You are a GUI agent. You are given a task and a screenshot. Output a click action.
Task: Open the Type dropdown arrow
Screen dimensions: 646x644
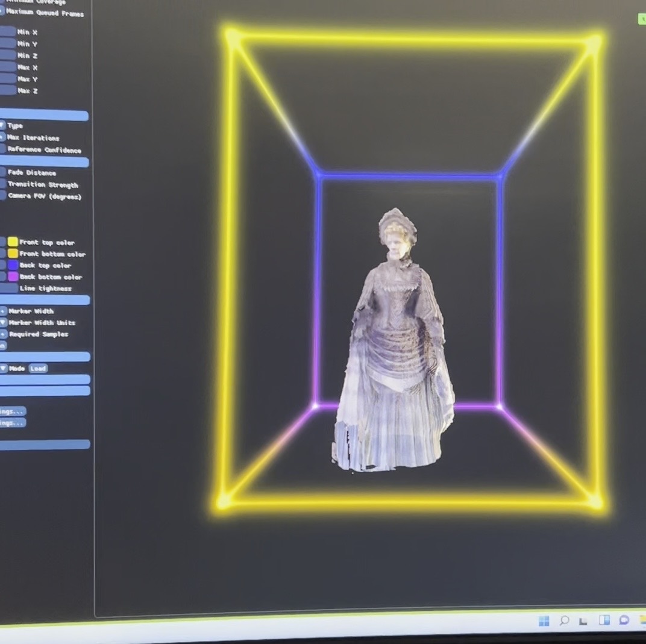click(2, 125)
